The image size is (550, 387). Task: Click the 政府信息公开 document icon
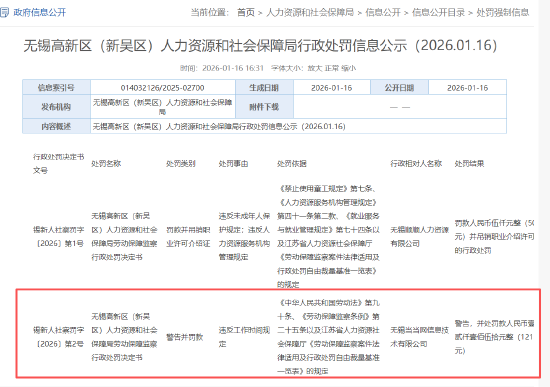[x=4, y=13]
